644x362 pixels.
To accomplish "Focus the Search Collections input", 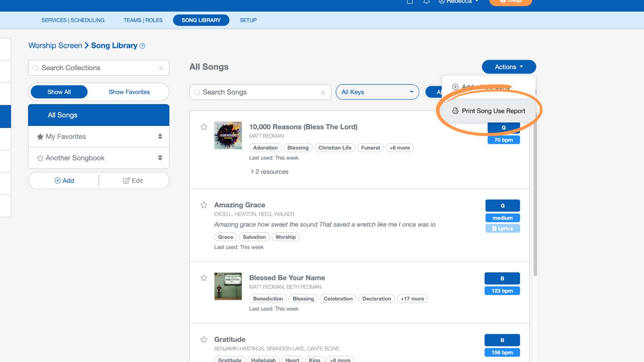I will pos(99,68).
